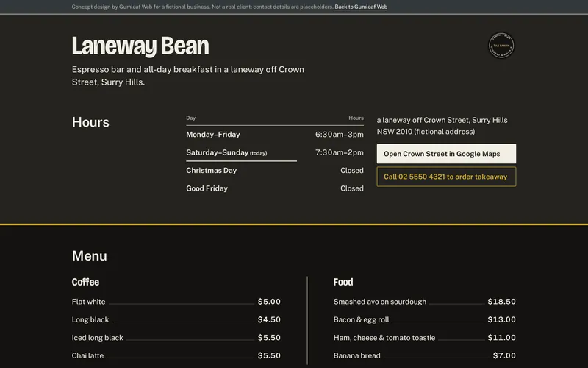Click the Laneway Bean heading
The width and height of the screenshot is (588, 368).
(140, 46)
